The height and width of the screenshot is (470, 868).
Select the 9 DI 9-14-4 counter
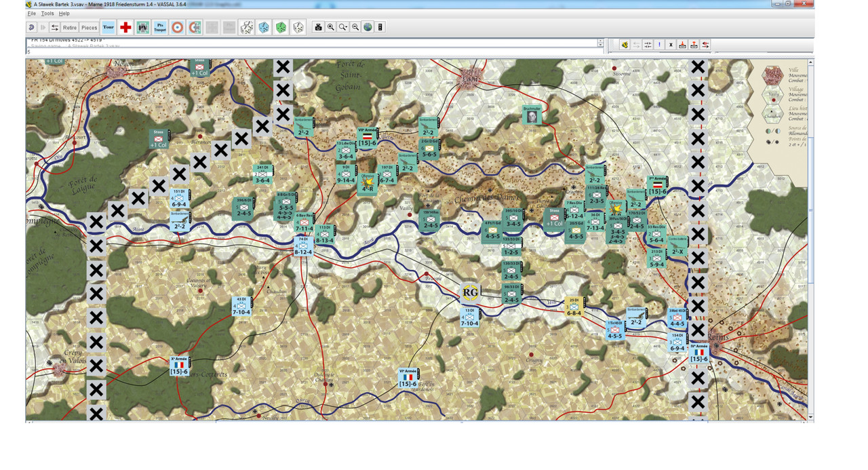346,174
